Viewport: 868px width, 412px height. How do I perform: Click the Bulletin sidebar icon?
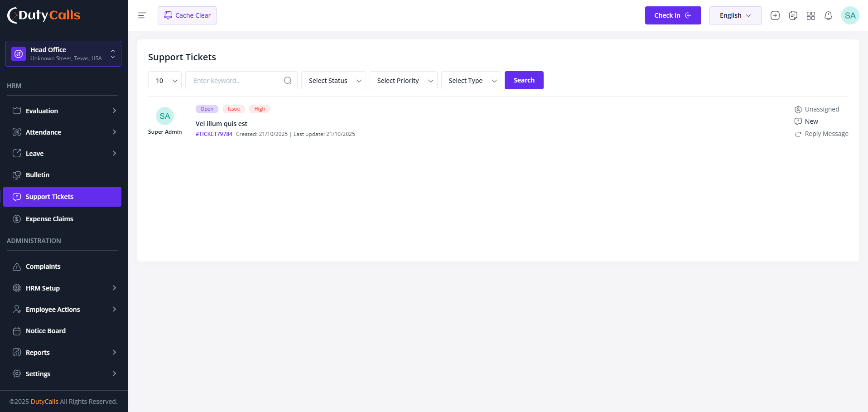[17, 175]
